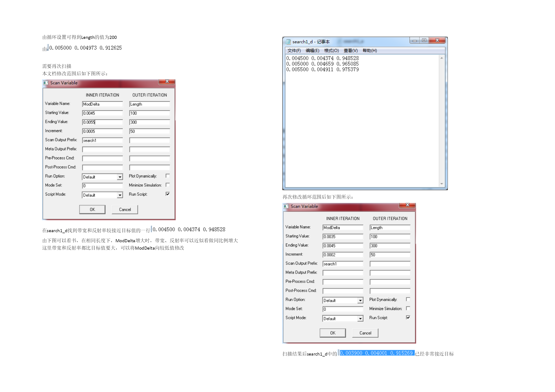Open the 查看(V) menu in Notepad

pyautogui.click(x=351, y=51)
